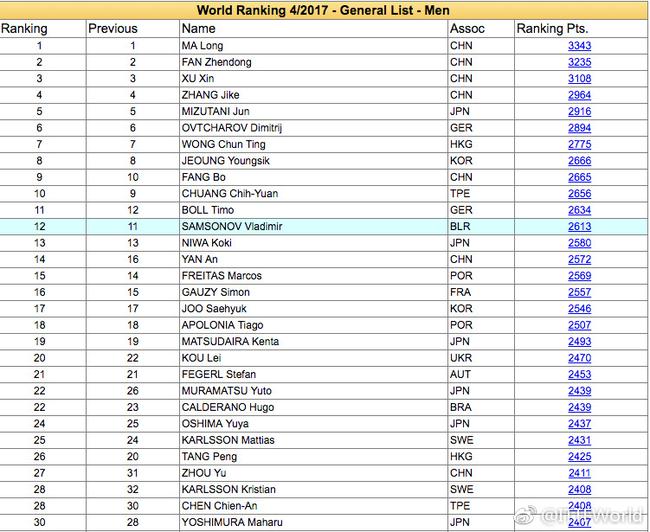Select the name JEOUNG Youngsik
The height and width of the screenshot is (532, 650).
click(226, 160)
